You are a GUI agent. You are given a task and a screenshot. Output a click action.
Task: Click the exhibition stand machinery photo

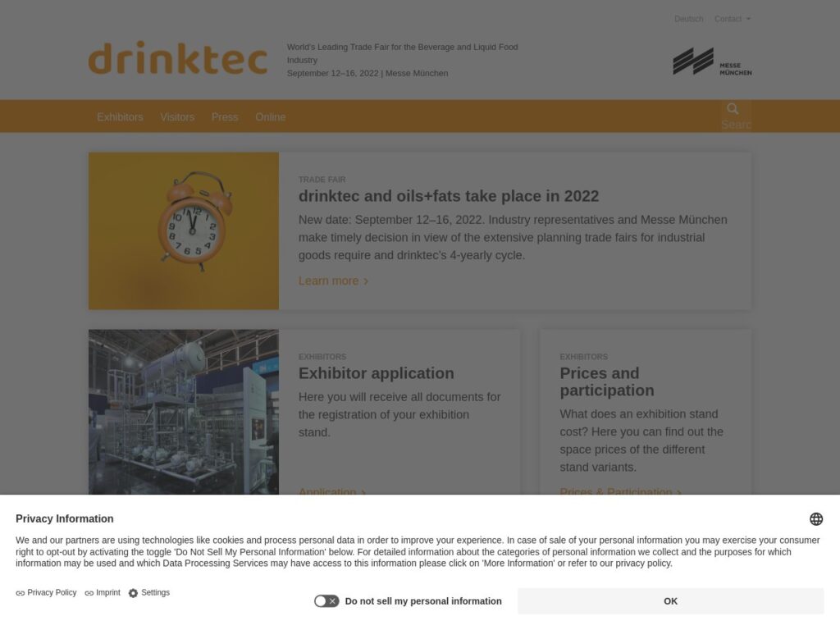[x=184, y=412]
